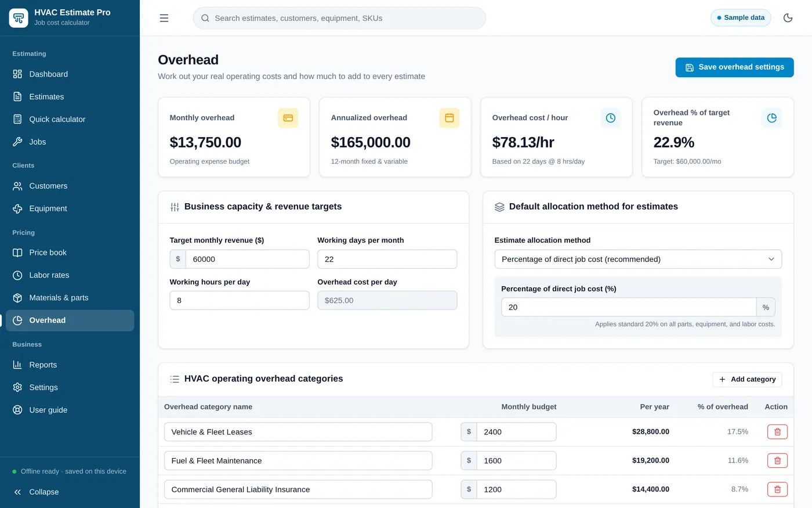The image size is (812, 508).
Task: Collapse the sidebar
Action: 70,492
